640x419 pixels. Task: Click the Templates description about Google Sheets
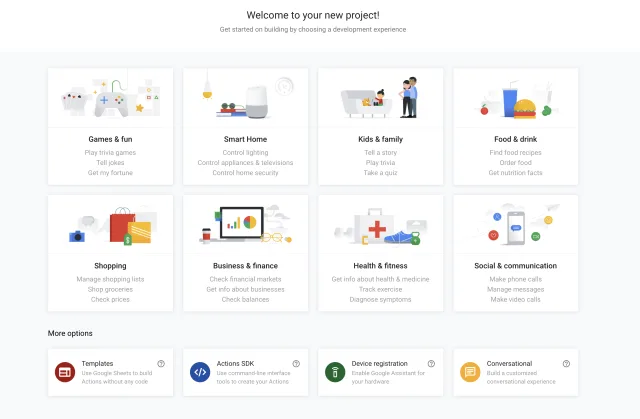(117, 377)
